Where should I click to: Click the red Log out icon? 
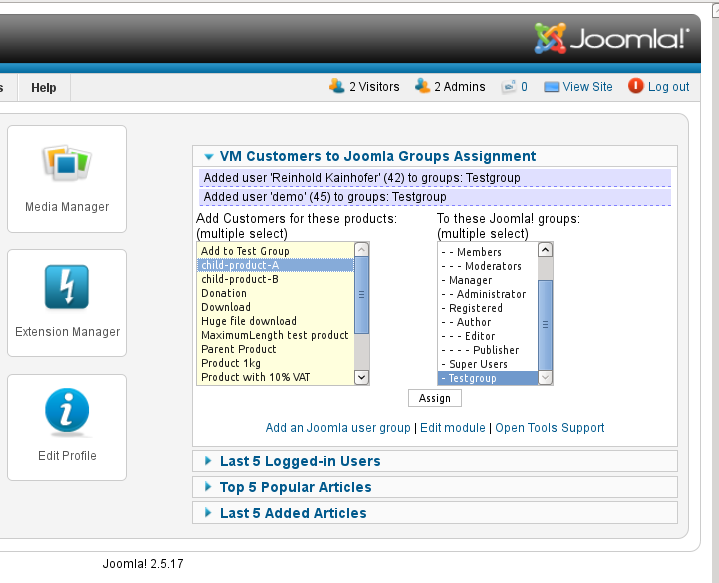(x=636, y=86)
